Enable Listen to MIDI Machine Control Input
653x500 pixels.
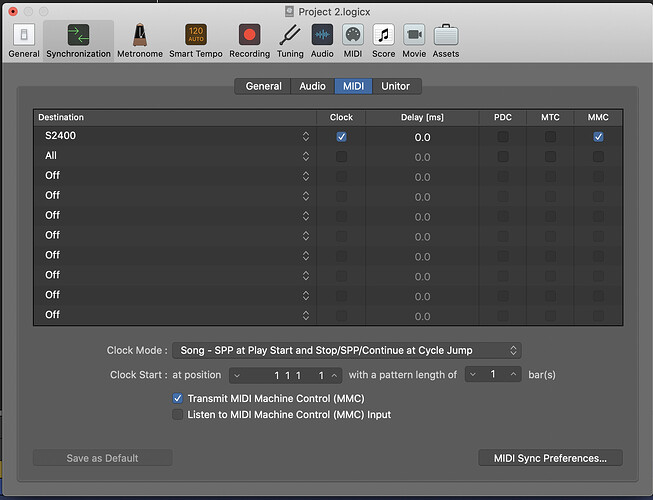[x=177, y=415]
